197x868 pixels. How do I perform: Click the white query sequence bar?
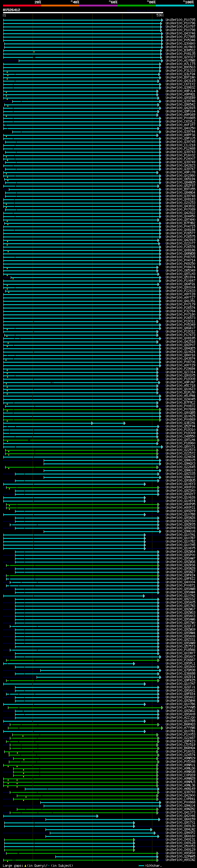[83, 13]
